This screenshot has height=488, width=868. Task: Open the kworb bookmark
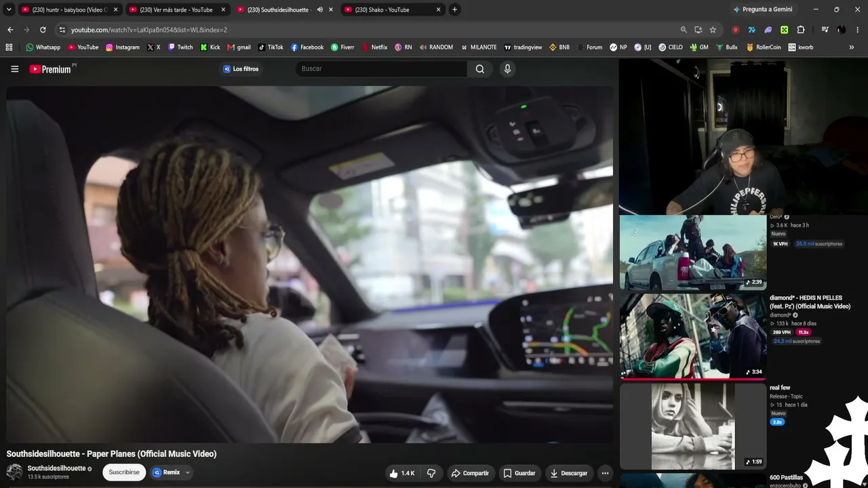(801, 47)
